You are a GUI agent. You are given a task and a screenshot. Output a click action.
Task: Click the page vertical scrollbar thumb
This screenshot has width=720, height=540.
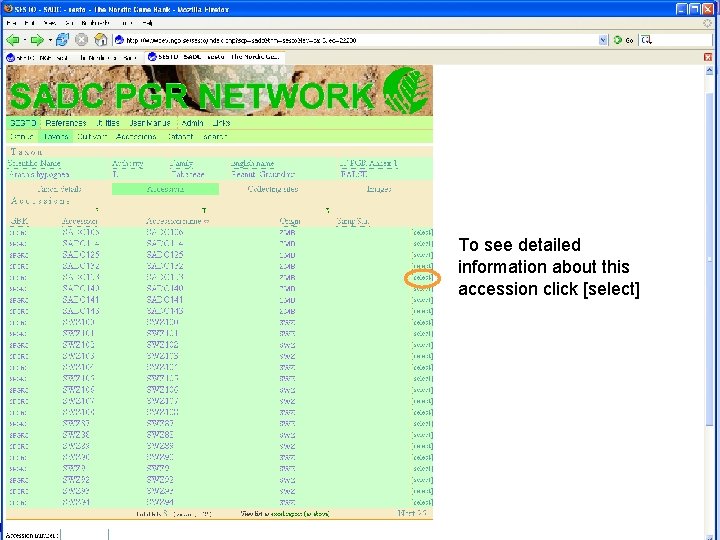click(x=709, y=259)
